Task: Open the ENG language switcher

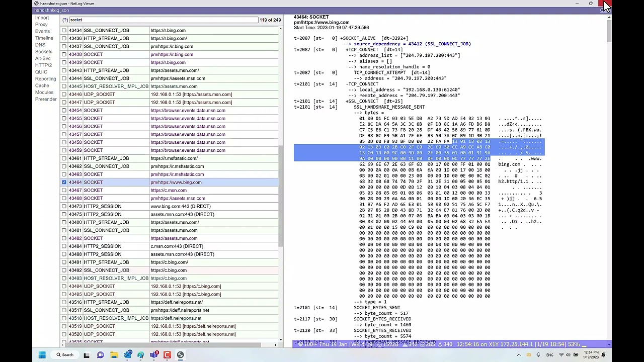Action: click(550, 355)
